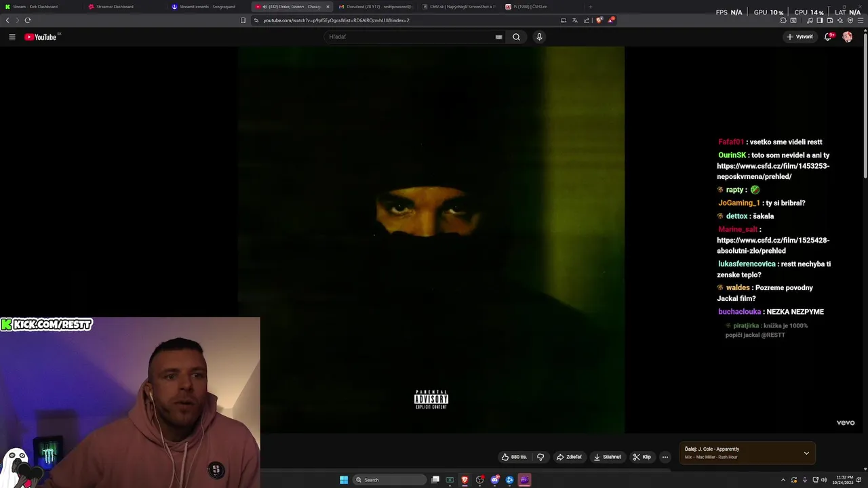Open the taskbar volume speaker control
The height and width of the screenshot is (488, 868).
824,480
